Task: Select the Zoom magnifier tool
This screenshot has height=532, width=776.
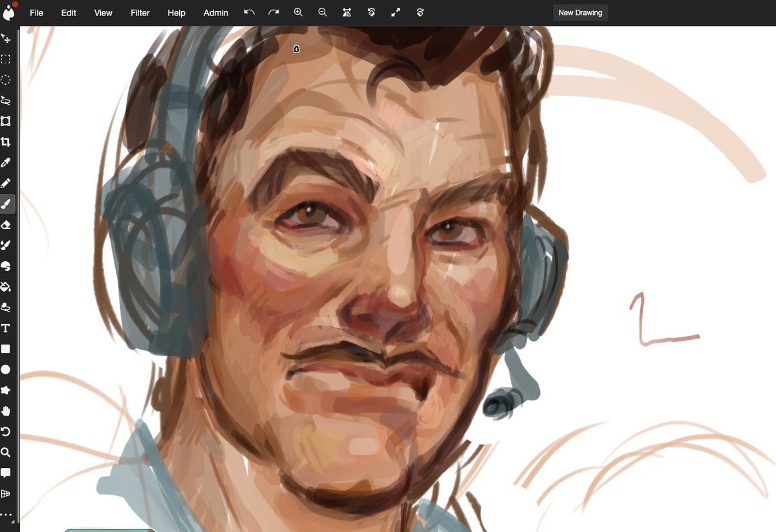Action: click(6, 452)
